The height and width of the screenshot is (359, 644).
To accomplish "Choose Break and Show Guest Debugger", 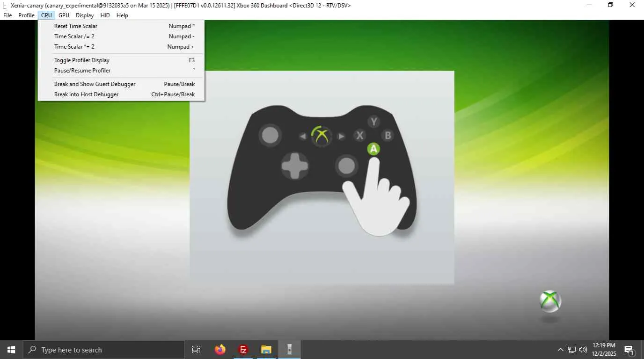I will tap(121, 84).
